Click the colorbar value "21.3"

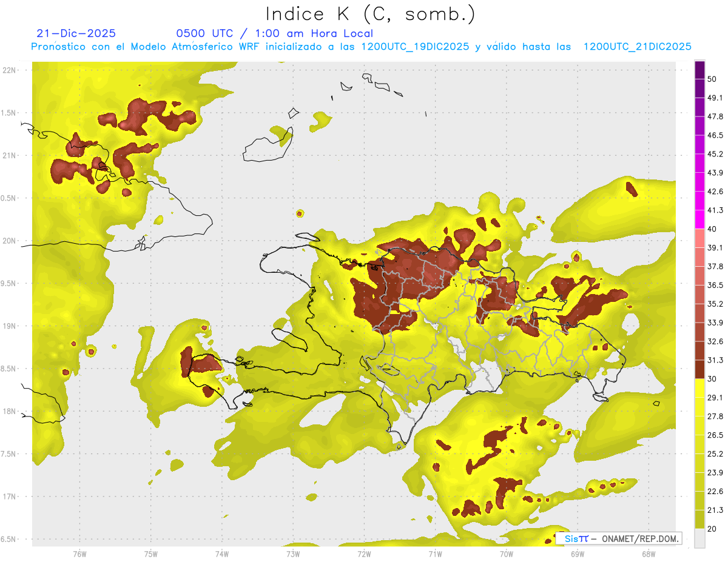click(x=715, y=510)
